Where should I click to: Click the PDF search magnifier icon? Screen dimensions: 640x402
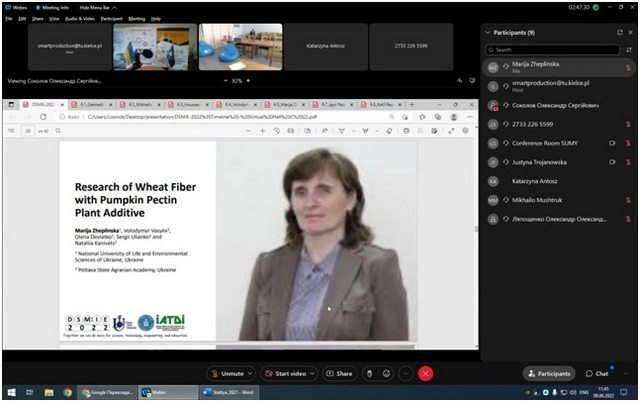(58, 131)
